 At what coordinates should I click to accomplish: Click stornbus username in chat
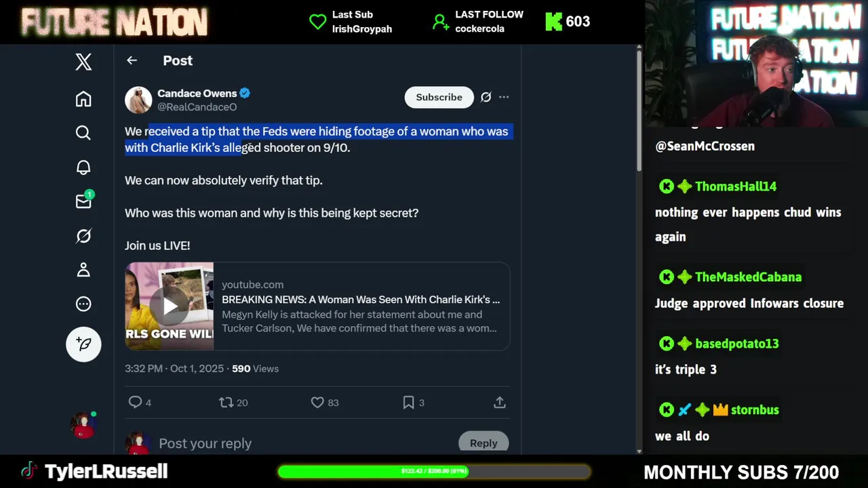point(755,410)
